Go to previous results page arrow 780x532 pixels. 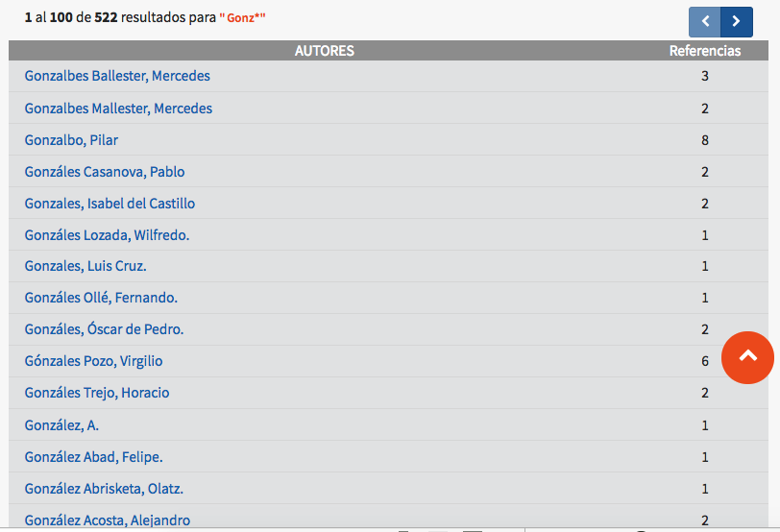704,22
